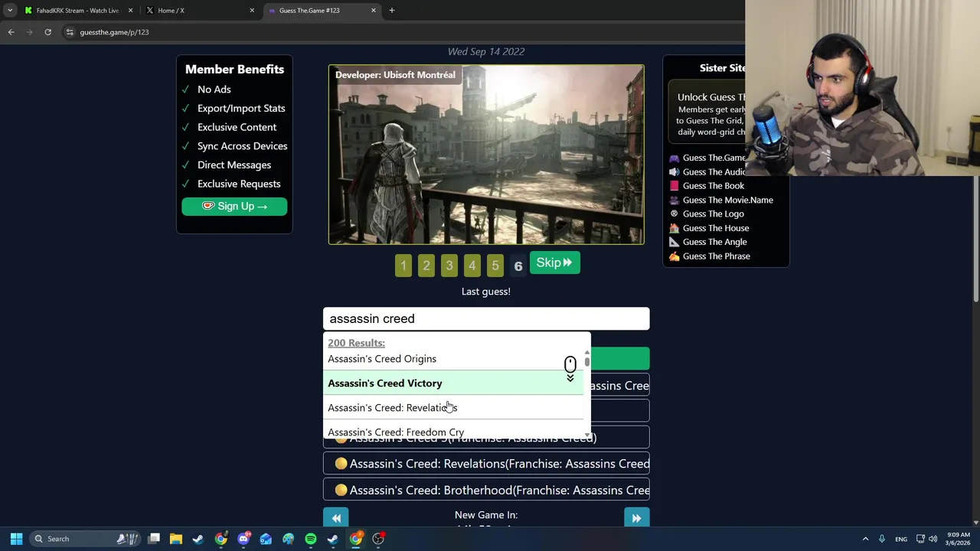Close the Guess The.Game #123 tab
Viewport: 980px width, 551px height.
point(374,10)
